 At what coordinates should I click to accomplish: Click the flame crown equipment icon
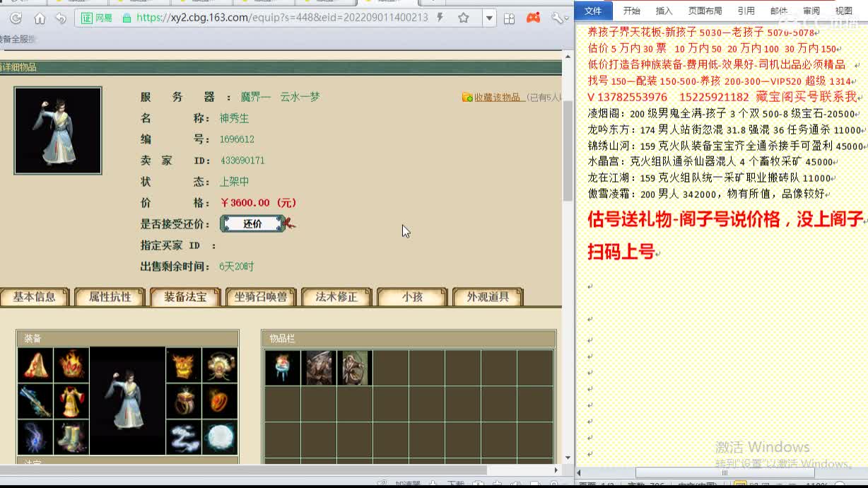point(71,365)
